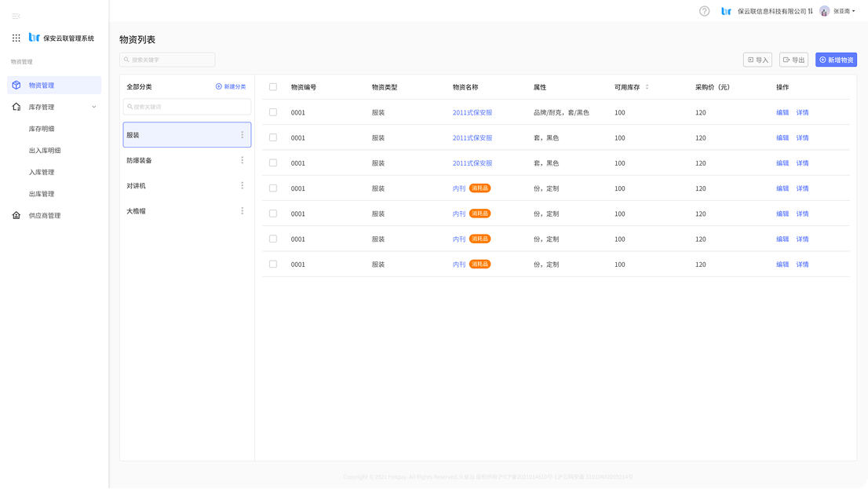This screenshot has width=868, height=489.
Task: Open the three-dot menu for 大檐帽 category
Action: coord(242,211)
